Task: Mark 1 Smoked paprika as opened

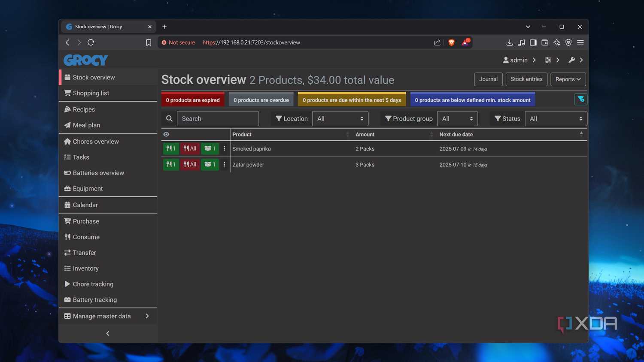Action: pyautogui.click(x=210, y=148)
